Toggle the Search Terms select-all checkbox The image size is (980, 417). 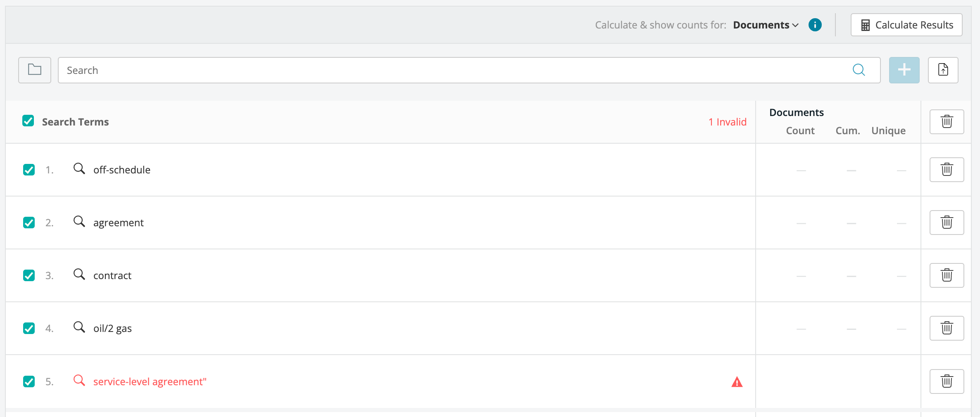28,121
